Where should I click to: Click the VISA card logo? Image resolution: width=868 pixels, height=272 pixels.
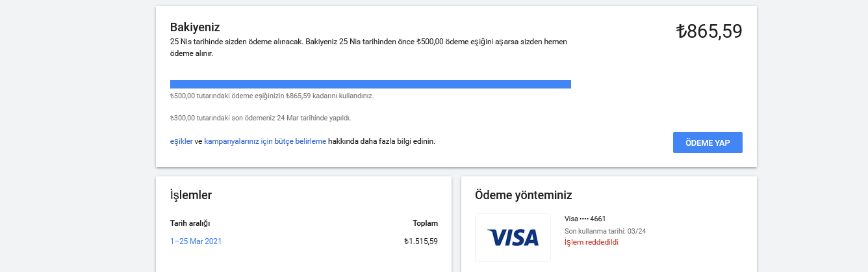point(513,238)
